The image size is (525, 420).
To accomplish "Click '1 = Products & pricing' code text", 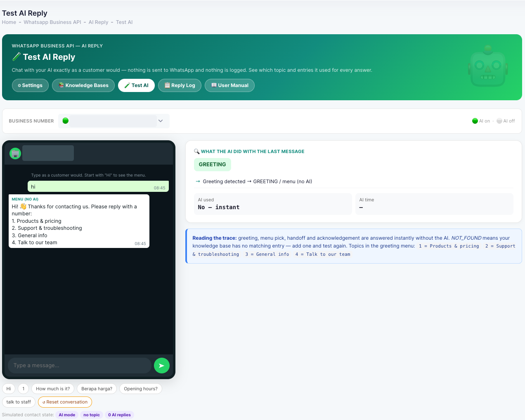I will (x=449, y=246).
